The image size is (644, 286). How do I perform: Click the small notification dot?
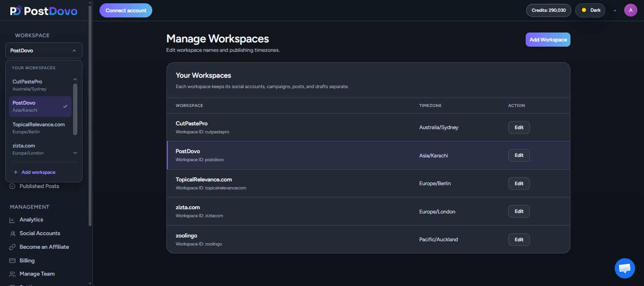click(615, 10)
